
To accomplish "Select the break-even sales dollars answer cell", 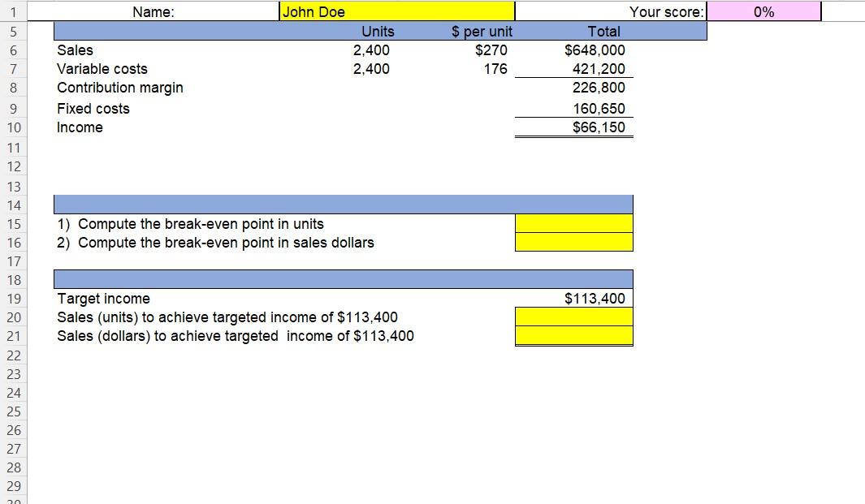I will (x=573, y=242).
